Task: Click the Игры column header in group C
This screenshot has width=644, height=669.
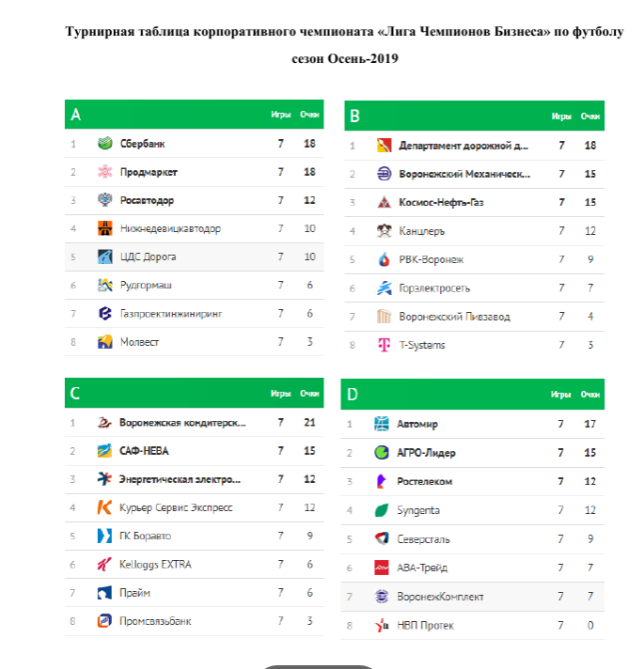Action: click(x=280, y=394)
